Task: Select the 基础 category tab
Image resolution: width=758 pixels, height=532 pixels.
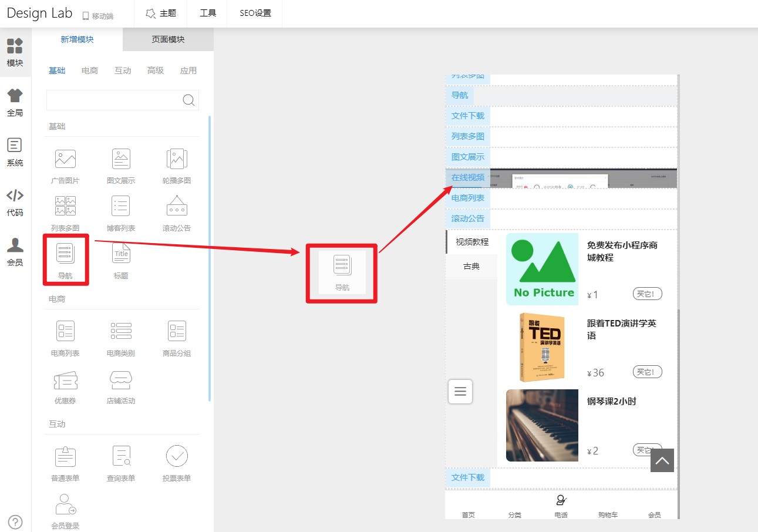Action: [57, 70]
